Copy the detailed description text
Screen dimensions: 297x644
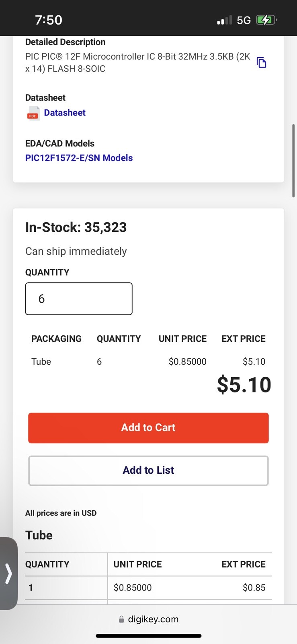click(x=261, y=62)
